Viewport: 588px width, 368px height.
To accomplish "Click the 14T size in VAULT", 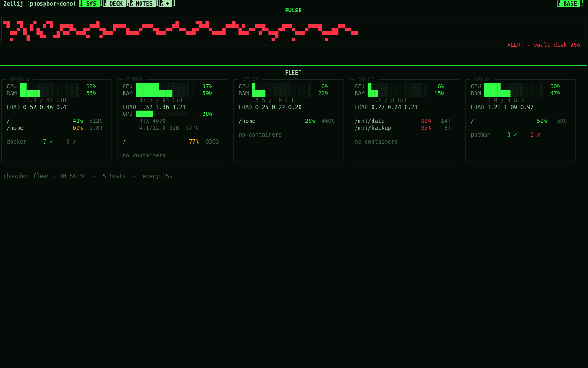I will (x=446, y=121).
